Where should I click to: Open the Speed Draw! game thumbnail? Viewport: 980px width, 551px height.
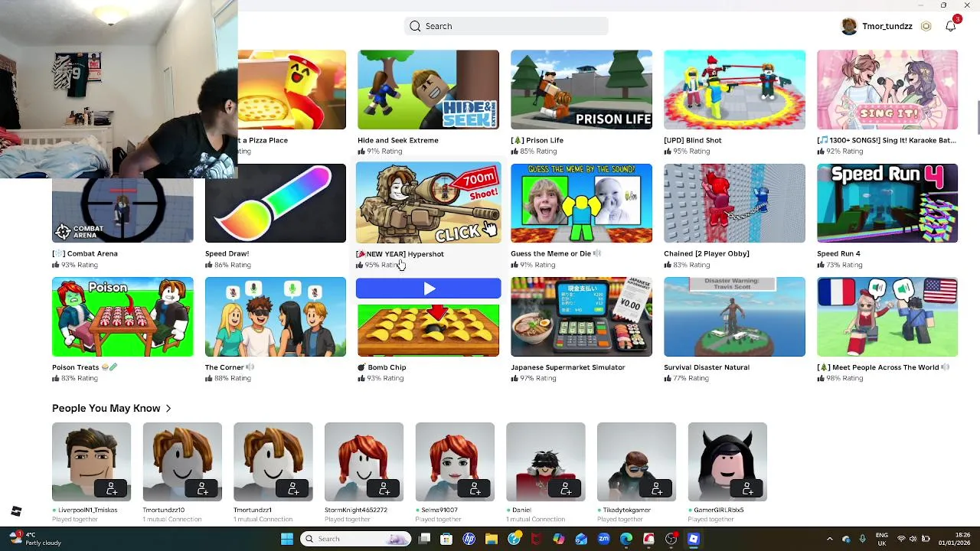[x=276, y=203]
